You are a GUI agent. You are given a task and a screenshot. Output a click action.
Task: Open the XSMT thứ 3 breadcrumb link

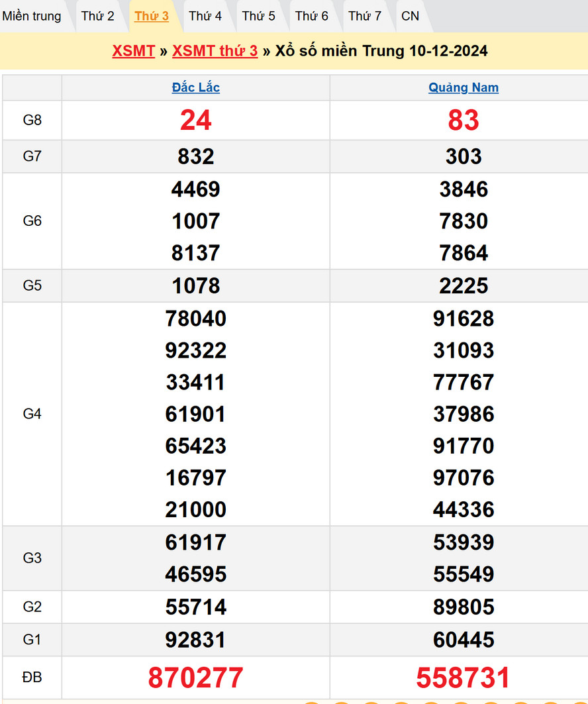tap(215, 52)
